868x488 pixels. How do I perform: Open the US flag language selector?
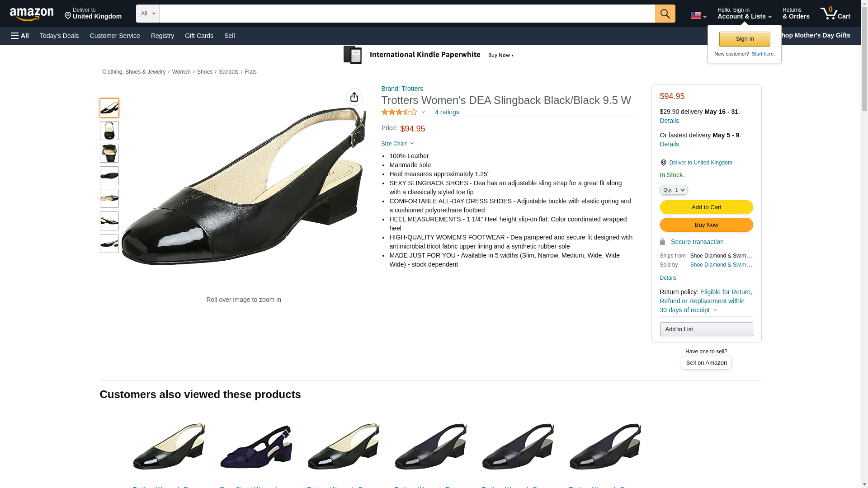click(x=698, y=15)
